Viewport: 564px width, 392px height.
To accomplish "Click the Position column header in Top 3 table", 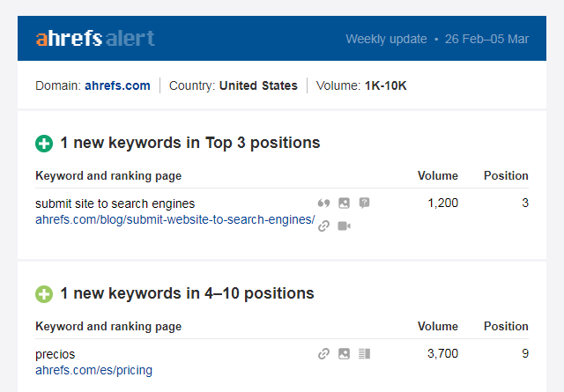I will [506, 175].
